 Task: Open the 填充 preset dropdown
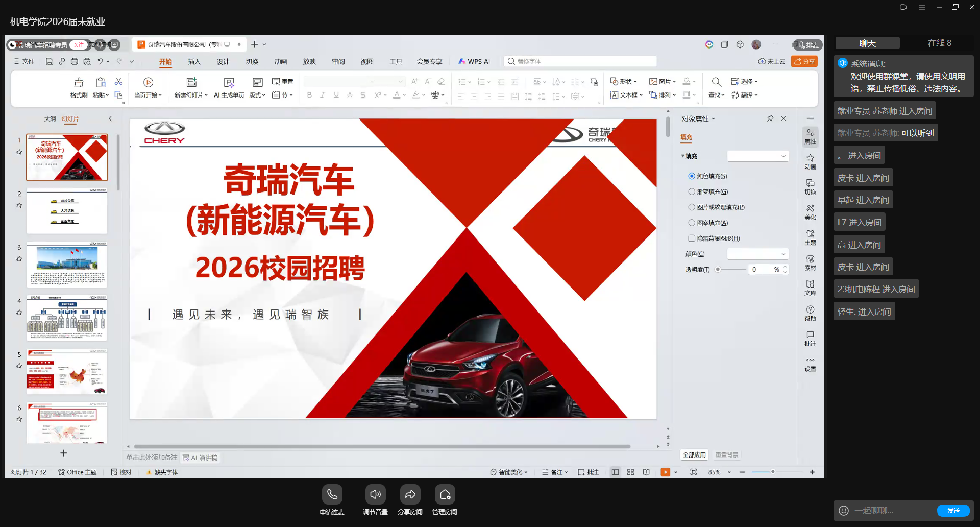click(x=757, y=156)
